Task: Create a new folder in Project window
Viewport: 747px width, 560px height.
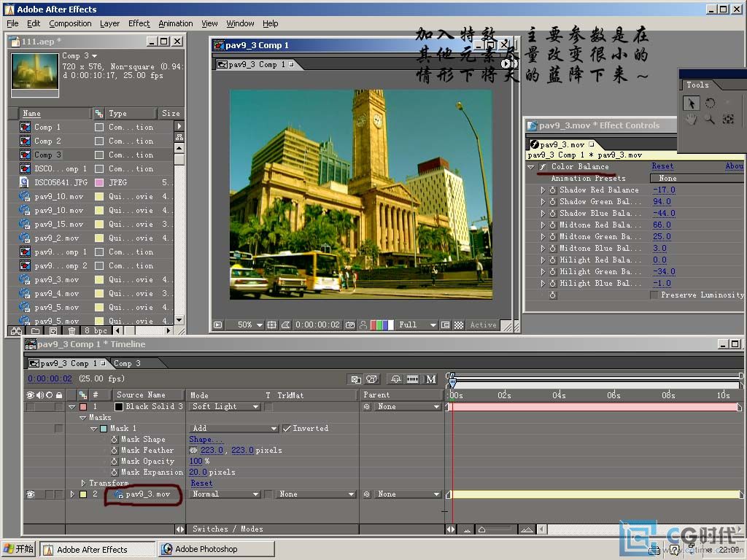Action: click(x=35, y=330)
